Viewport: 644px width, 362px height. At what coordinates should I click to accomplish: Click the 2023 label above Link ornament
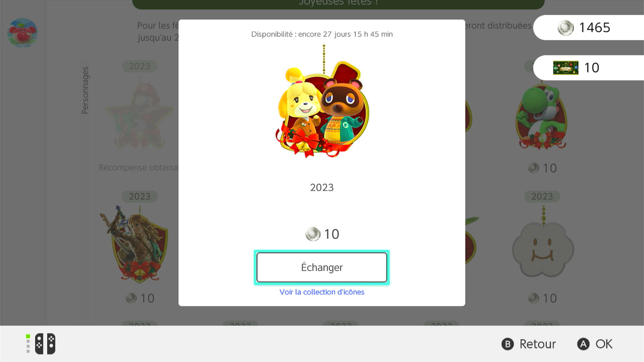pos(140,196)
